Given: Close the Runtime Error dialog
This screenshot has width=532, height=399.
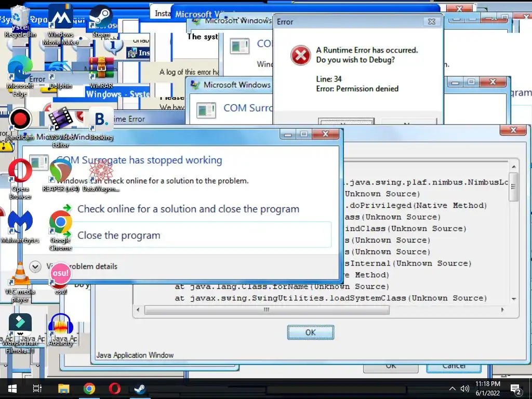Looking at the screenshot, I should pyautogui.click(x=431, y=22).
